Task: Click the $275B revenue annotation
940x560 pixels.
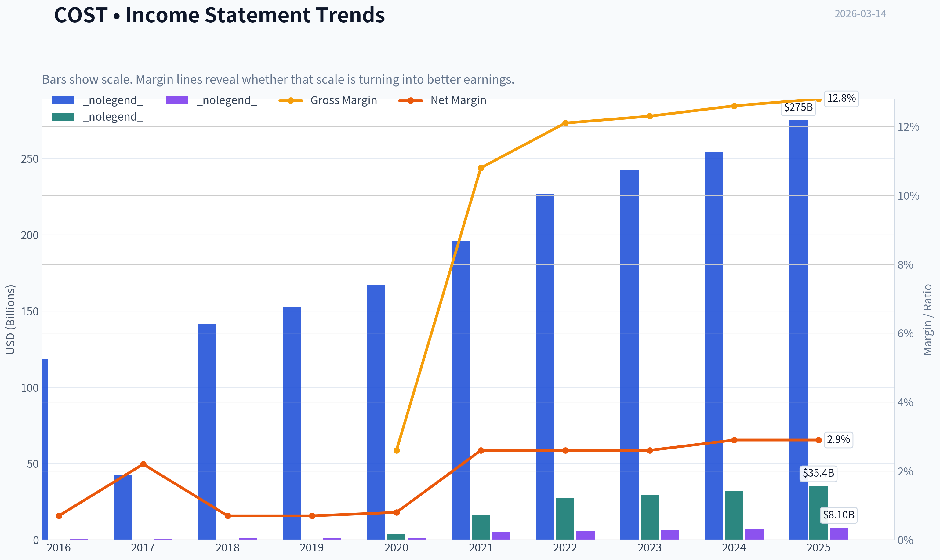Action: pyautogui.click(x=799, y=107)
